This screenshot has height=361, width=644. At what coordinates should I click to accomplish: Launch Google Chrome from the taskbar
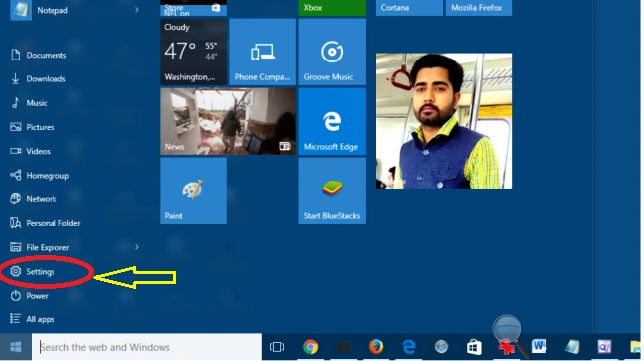pos(310,347)
